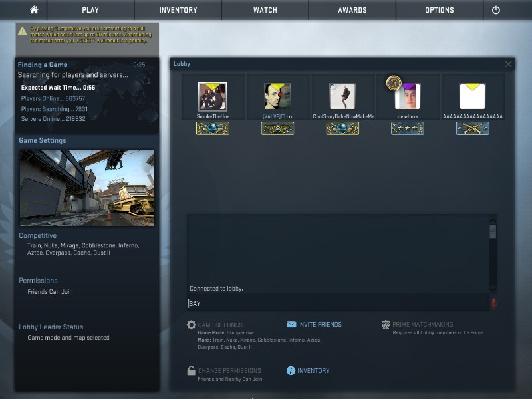Click the 0:25 search timer

point(139,65)
